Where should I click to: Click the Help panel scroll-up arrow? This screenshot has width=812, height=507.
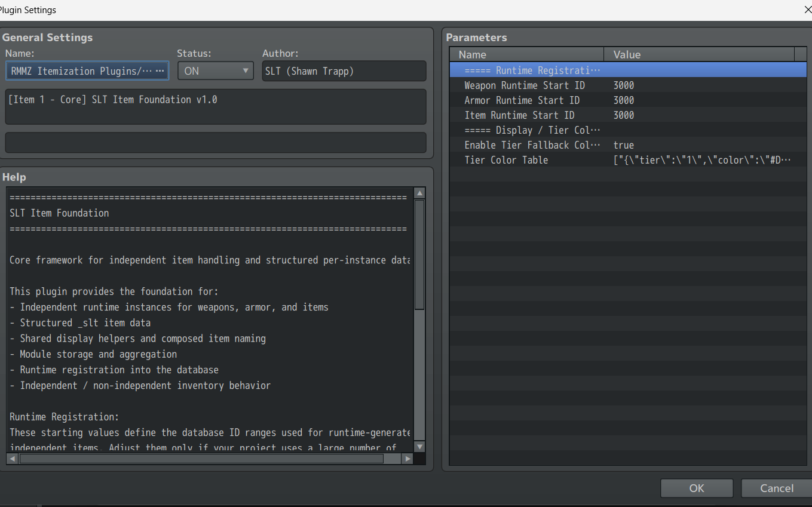click(x=419, y=193)
